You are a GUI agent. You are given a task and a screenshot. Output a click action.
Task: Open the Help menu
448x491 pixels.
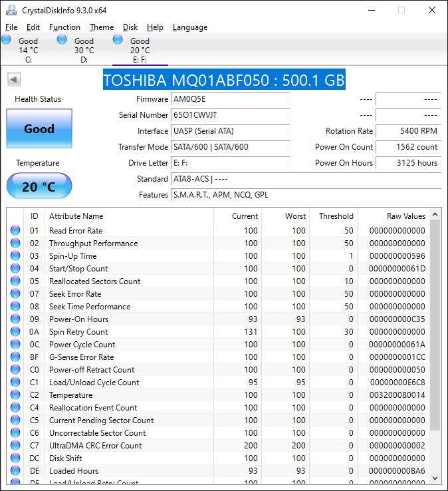tap(155, 27)
